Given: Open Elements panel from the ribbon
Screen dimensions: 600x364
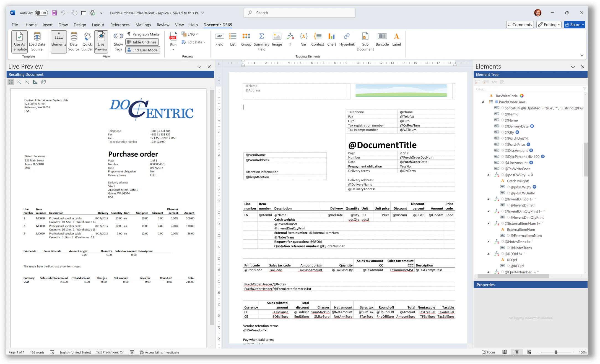Looking at the screenshot, I should pos(58,41).
